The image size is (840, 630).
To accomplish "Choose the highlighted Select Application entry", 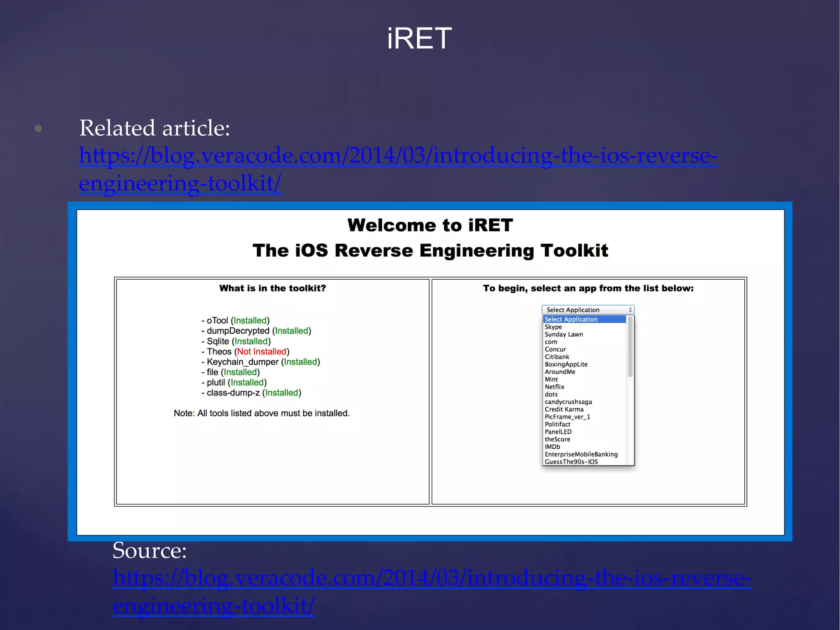I will [584, 319].
